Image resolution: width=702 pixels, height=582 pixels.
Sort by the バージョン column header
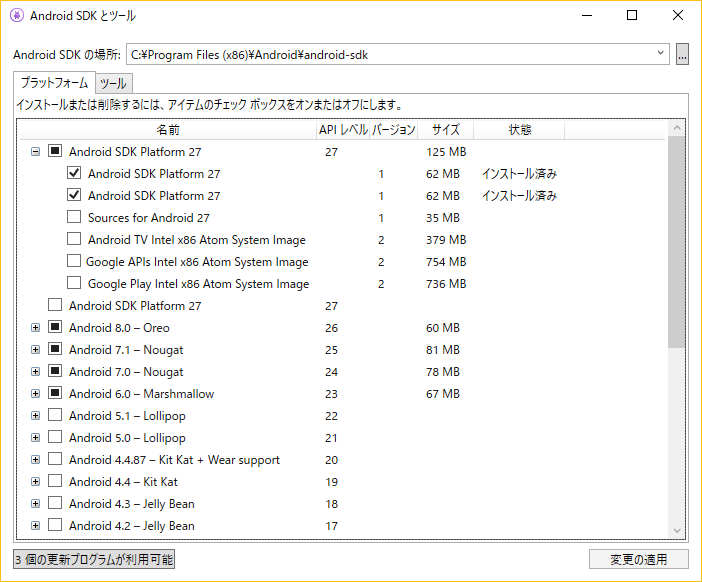point(394,130)
